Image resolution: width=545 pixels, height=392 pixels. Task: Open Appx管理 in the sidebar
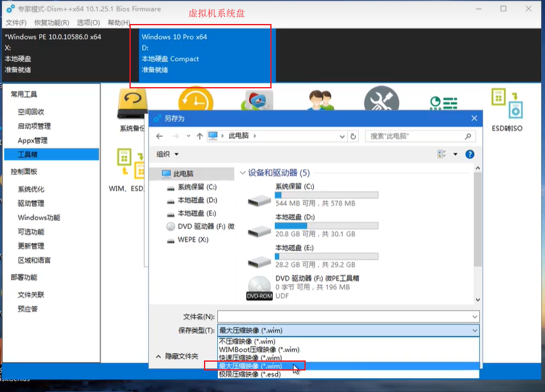click(32, 140)
